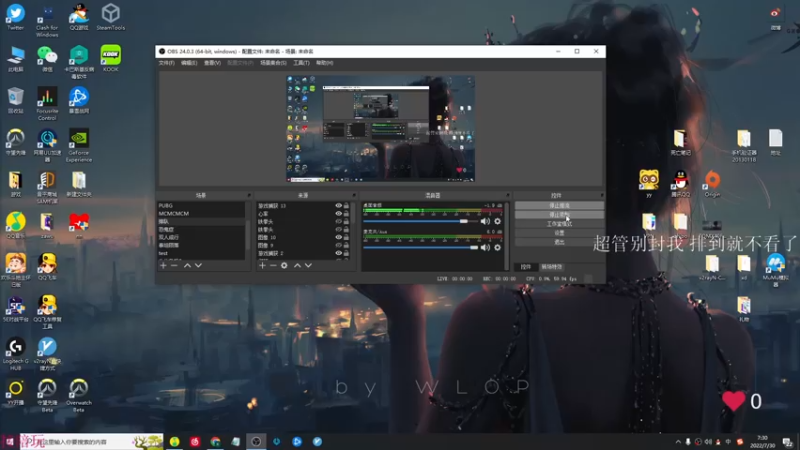
Task: Remove the selected scene using the minus icon
Action: (x=174, y=265)
